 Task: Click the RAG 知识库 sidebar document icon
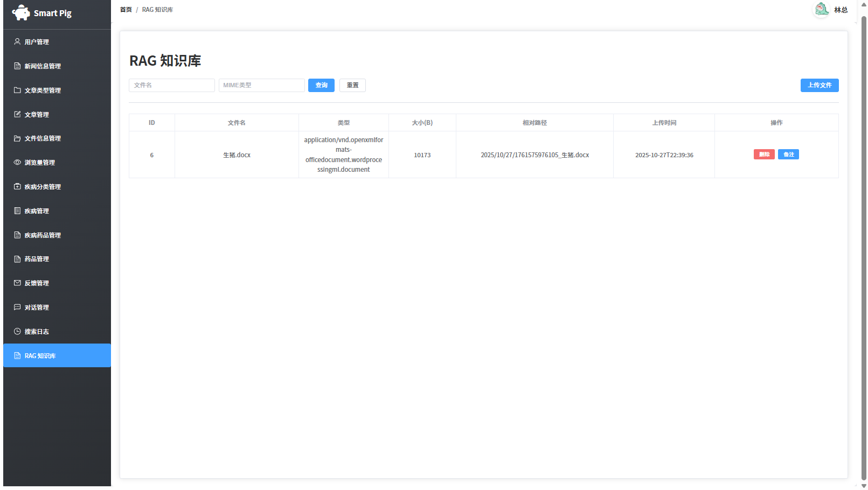point(17,355)
